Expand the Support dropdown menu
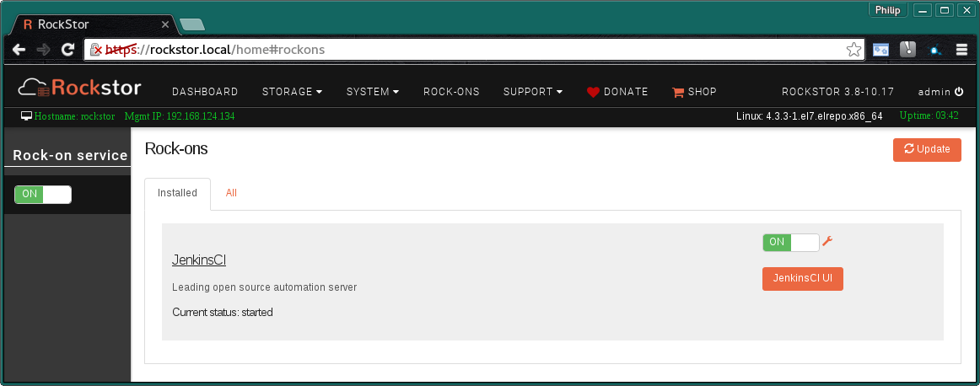The image size is (980, 386). [x=533, y=92]
